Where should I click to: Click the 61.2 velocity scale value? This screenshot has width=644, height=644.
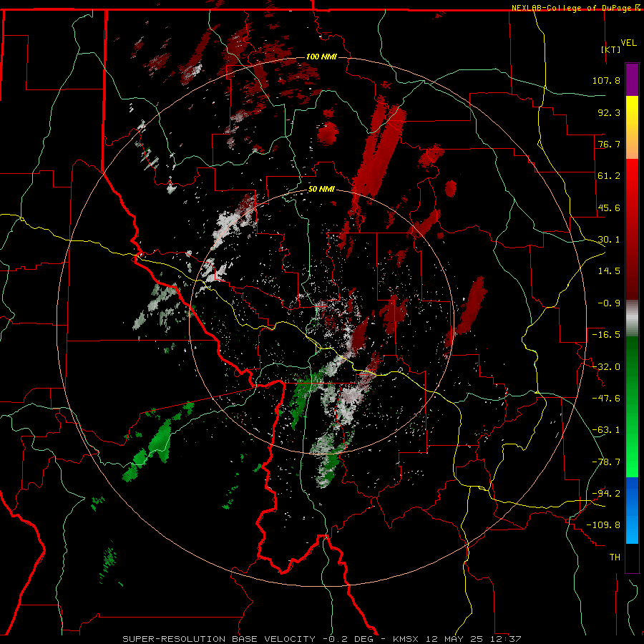[x=609, y=176]
